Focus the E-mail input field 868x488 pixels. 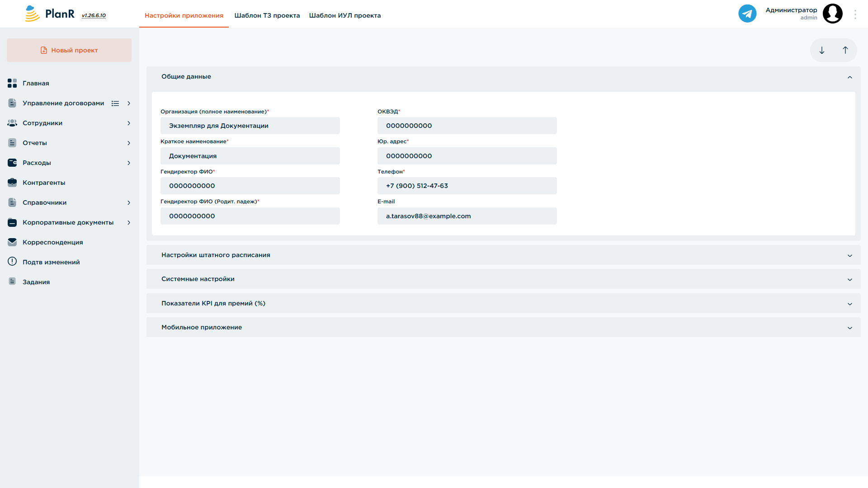tap(467, 216)
